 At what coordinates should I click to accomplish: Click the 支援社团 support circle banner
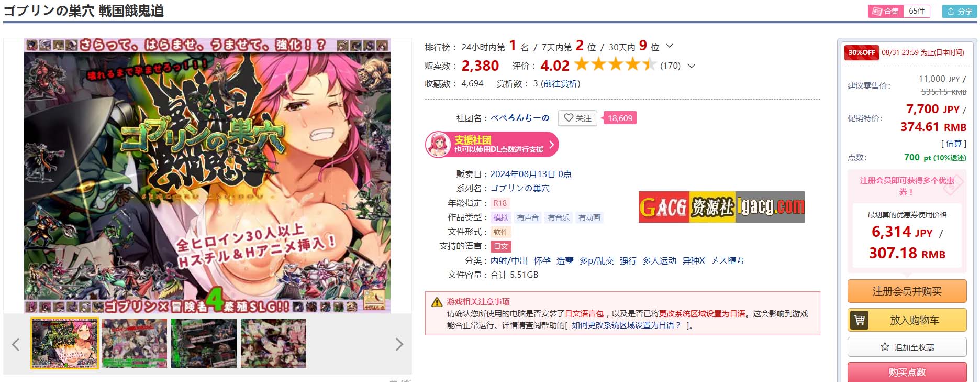[x=492, y=144]
